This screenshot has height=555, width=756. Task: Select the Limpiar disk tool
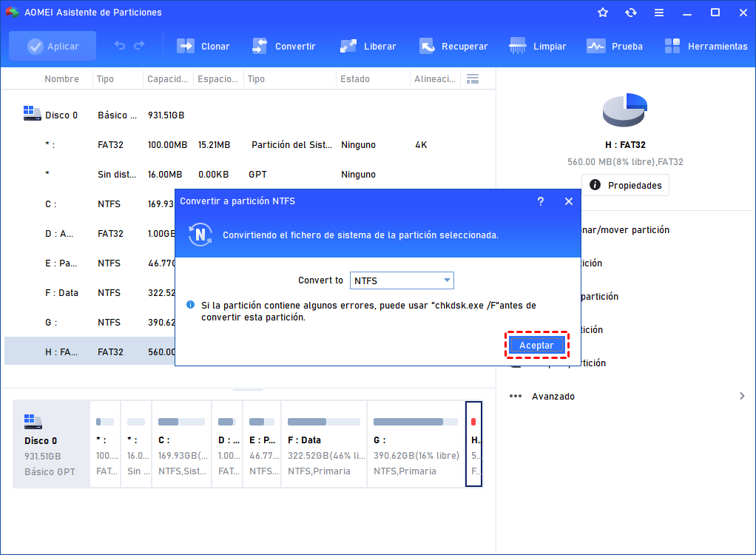point(538,46)
